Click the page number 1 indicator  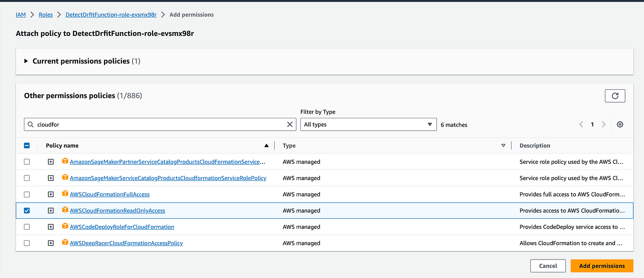[592, 124]
